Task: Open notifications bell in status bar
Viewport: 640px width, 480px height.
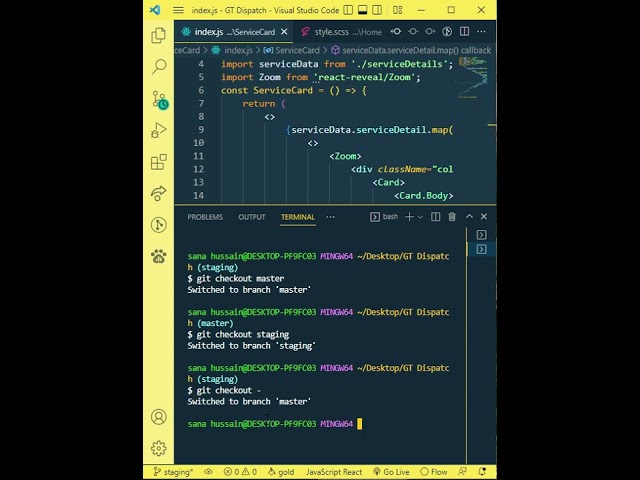Action: pyautogui.click(x=482, y=472)
